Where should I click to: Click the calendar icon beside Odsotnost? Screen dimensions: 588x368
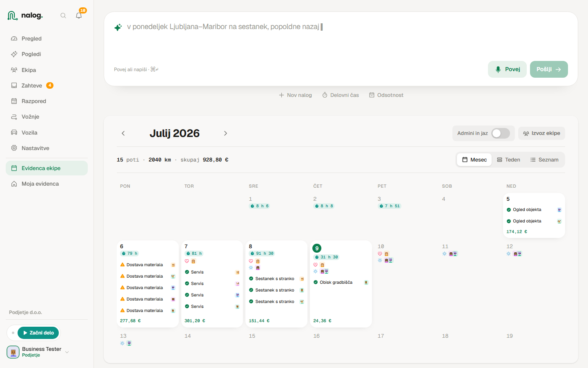(x=372, y=95)
